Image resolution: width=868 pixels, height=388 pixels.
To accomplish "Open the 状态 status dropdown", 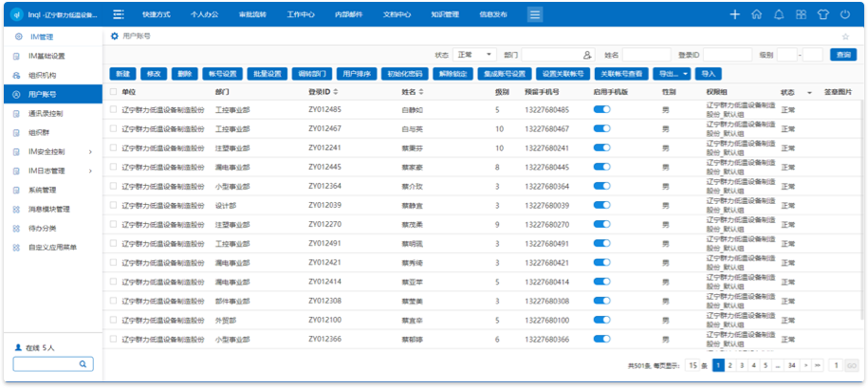I will pyautogui.click(x=473, y=55).
